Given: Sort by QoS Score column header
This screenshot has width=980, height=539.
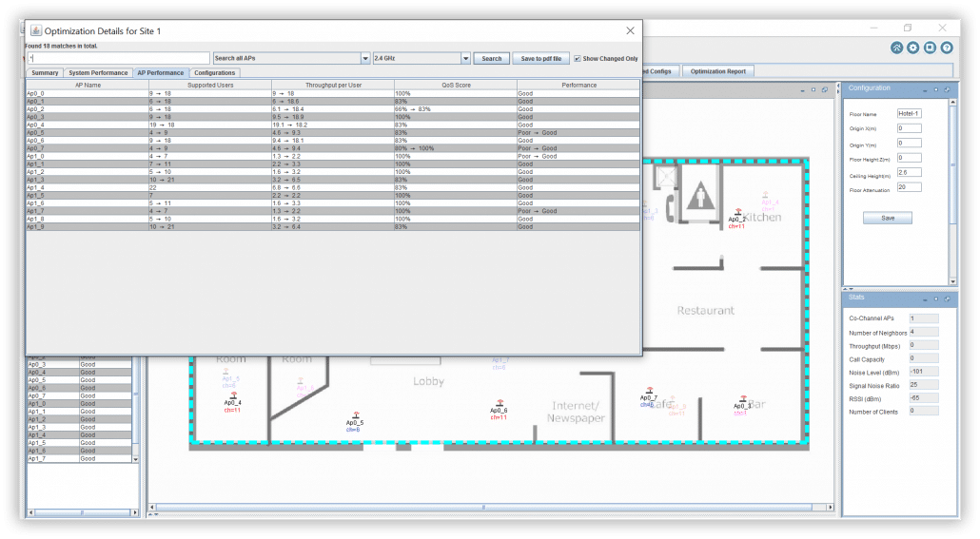Looking at the screenshot, I should (456, 85).
